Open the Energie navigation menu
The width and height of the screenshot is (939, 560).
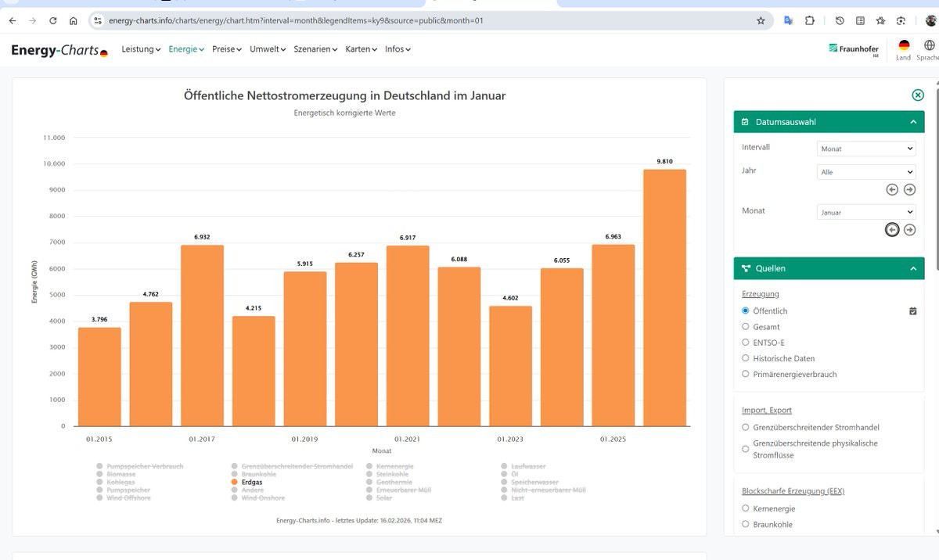[186, 49]
